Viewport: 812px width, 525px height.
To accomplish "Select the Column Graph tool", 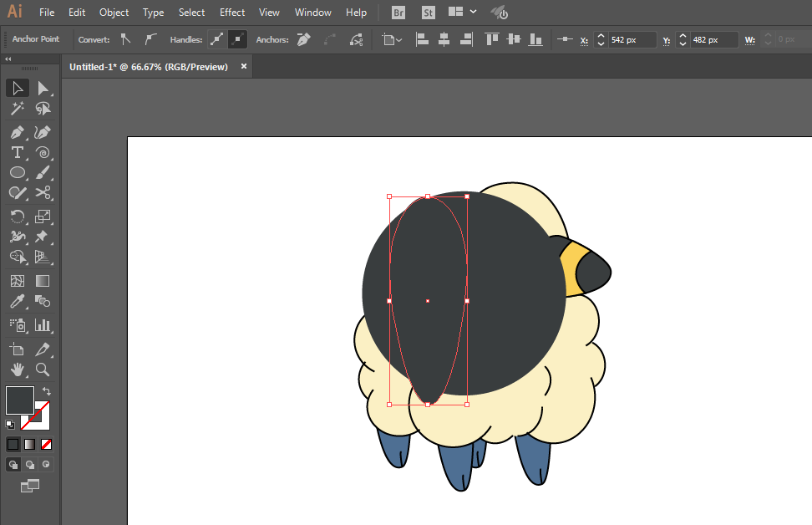I will click(43, 325).
